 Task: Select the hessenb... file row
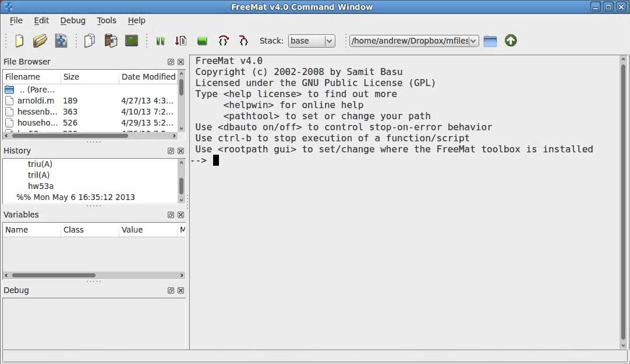point(90,112)
